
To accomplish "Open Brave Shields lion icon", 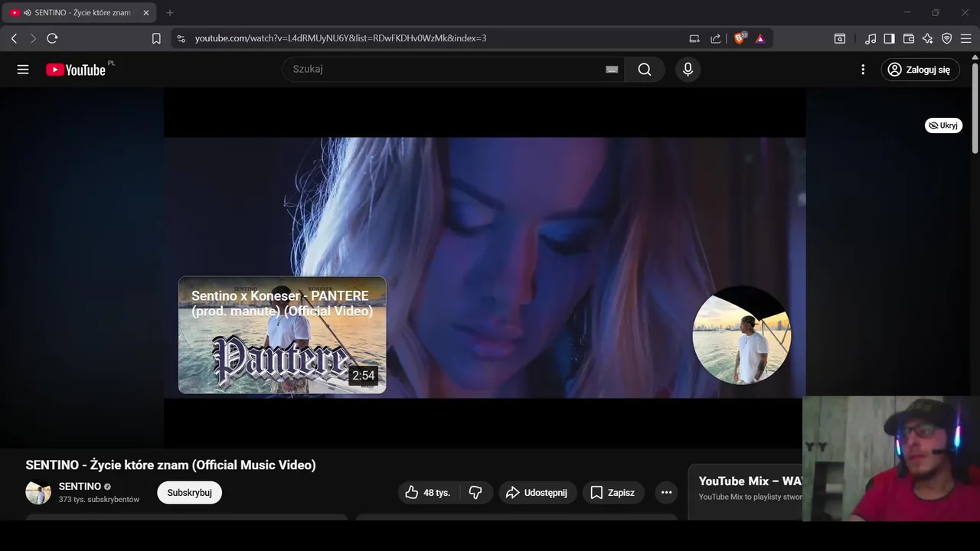I will tap(740, 38).
